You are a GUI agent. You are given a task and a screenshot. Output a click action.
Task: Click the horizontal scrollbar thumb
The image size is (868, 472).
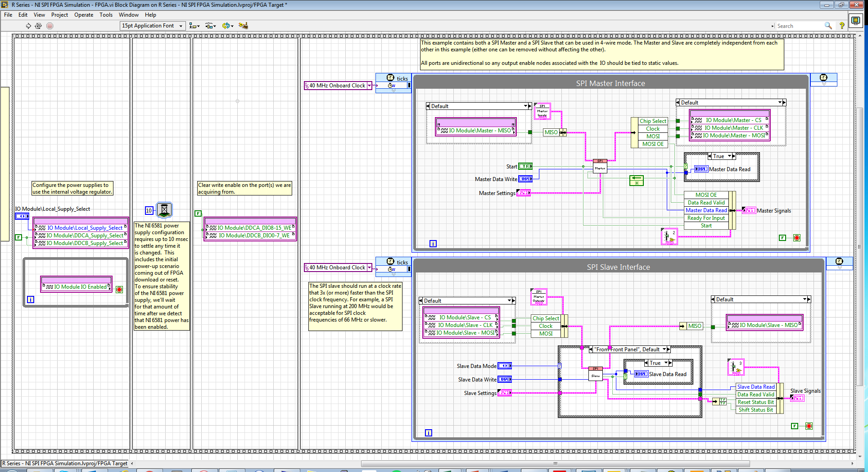tap(555, 463)
